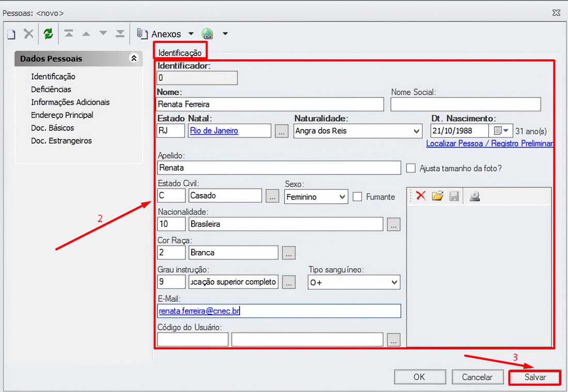Screen dimensions: 568x392
Task: Open the Anexos attachments menu
Action: [165, 34]
